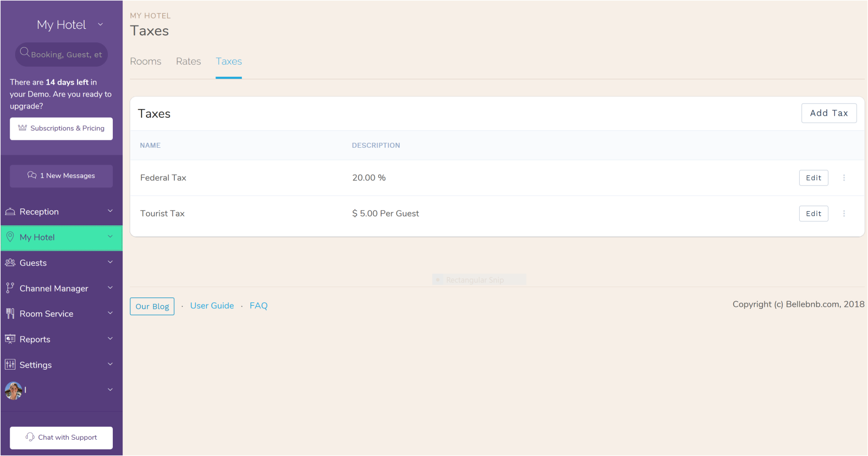Expand the Room Service chevron

tap(110, 313)
